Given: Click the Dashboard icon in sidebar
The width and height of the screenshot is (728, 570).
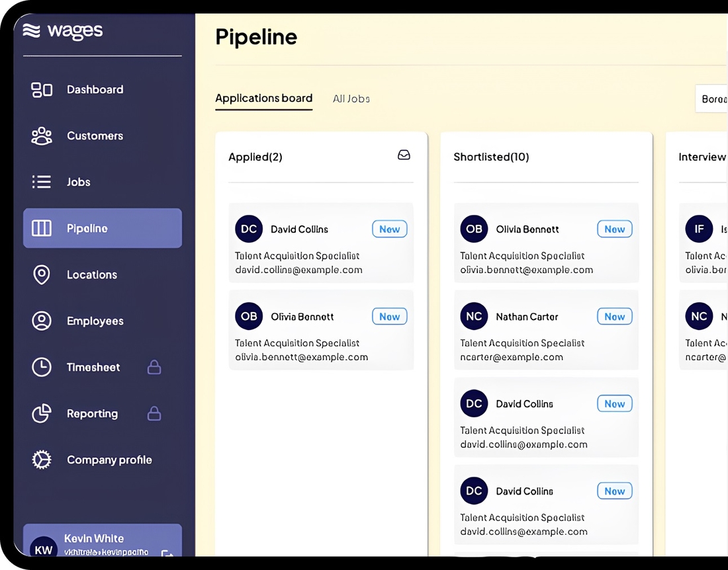Looking at the screenshot, I should pyautogui.click(x=42, y=89).
